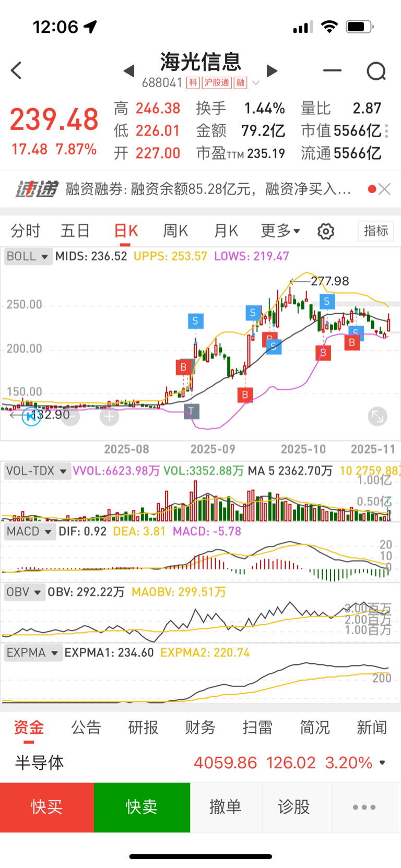Open the 融资融券 news headline
Screen dimensions: 401x868
pyautogui.click(x=208, y=189)
